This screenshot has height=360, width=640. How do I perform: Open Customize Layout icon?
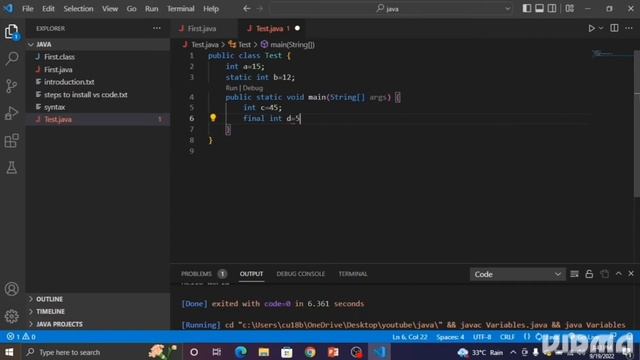click(x=569, y=8)
